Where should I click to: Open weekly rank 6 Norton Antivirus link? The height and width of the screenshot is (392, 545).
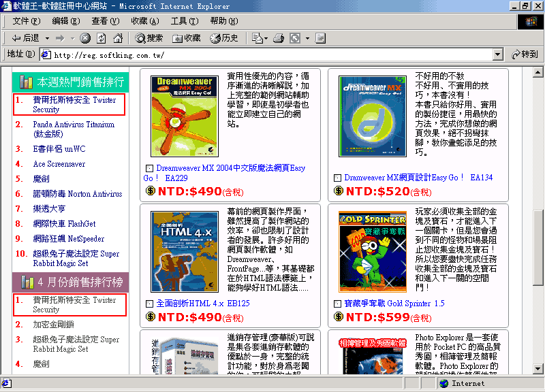point(78,194)
